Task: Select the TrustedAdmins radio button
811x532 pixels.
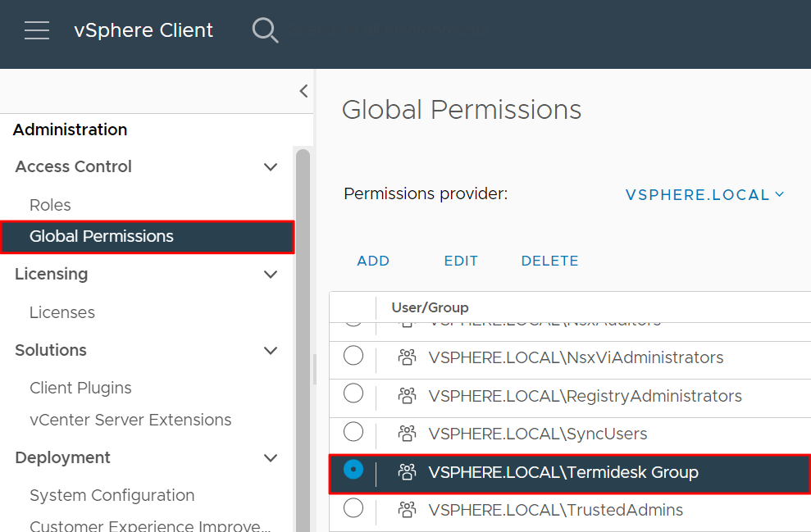Action: click(353, 508)
